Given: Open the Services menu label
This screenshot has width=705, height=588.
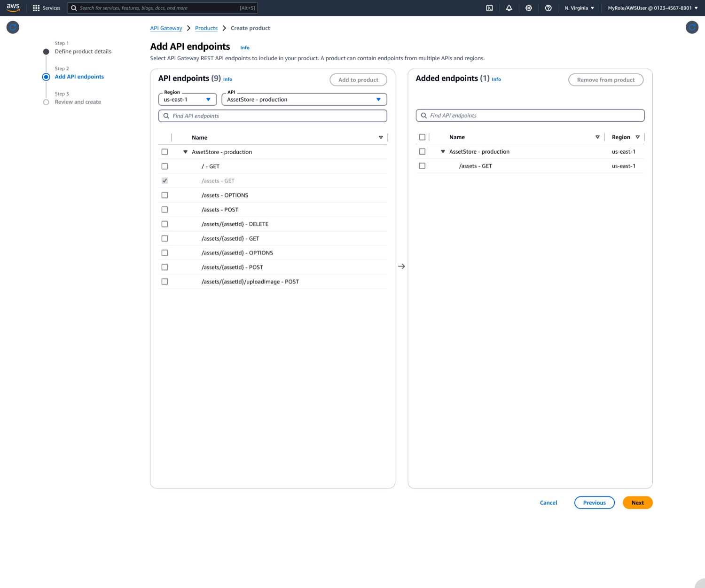Looking at the screenshot, I should tap(51, 8).
